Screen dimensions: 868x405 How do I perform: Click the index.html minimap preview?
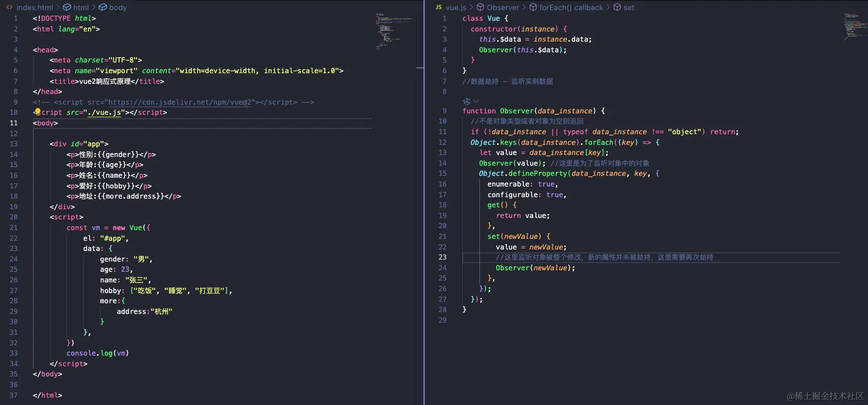point(393,31)
